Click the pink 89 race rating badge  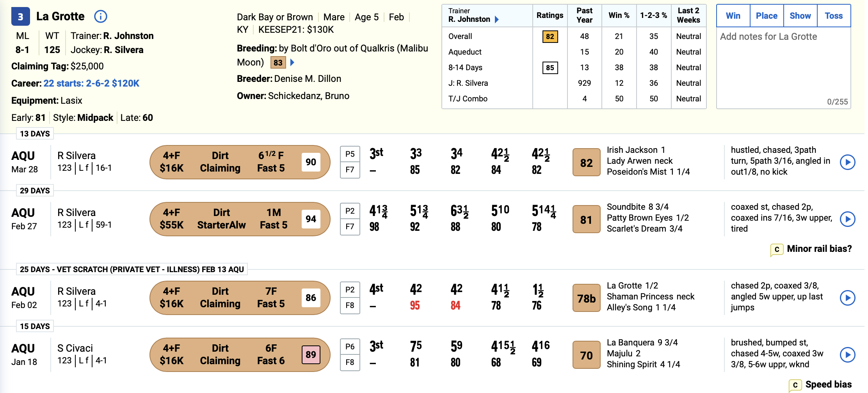point(311,355)
